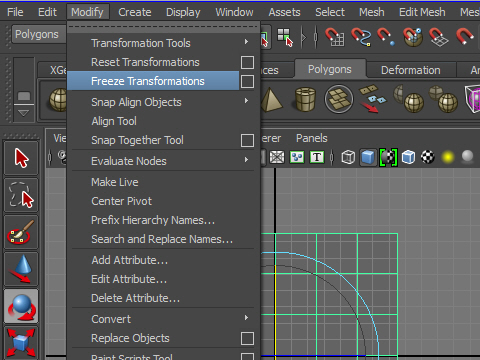This screenshot has width=480, height=360.
Task: Create a polygon pyramid from shelf
Action: coord(272,99)
